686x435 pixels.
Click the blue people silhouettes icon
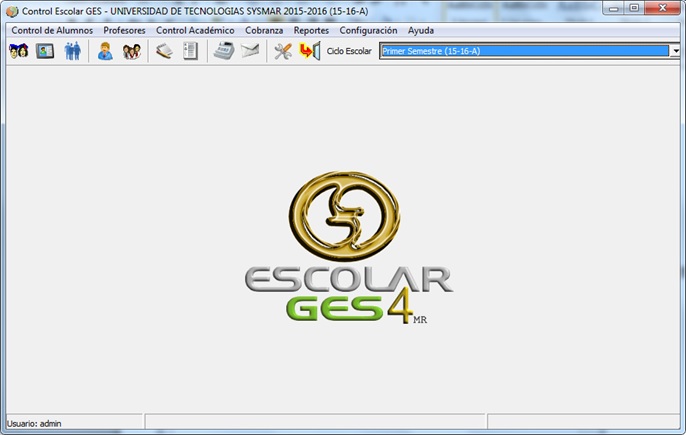click(x=72, y=51)
